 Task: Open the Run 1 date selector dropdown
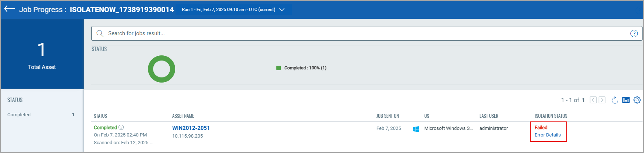pos(233,10)
